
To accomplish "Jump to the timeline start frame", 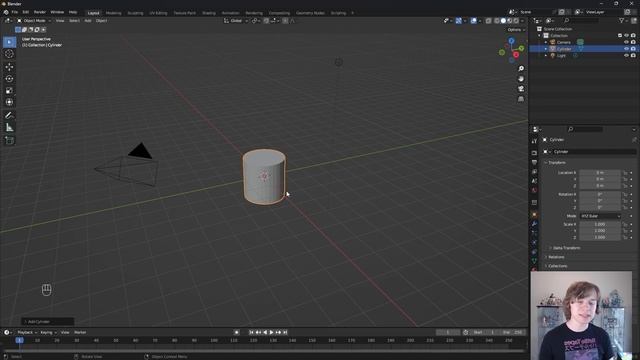I will pyautogui.click(x=251, y=332).
